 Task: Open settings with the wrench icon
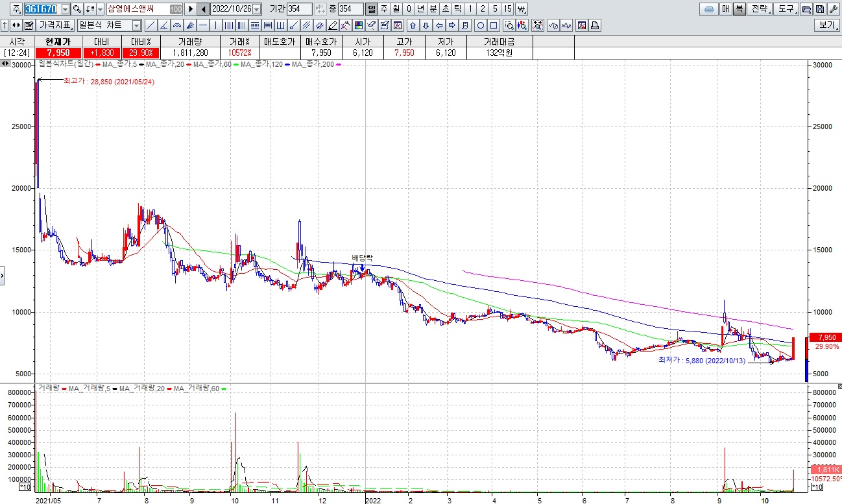coord(834,9)
